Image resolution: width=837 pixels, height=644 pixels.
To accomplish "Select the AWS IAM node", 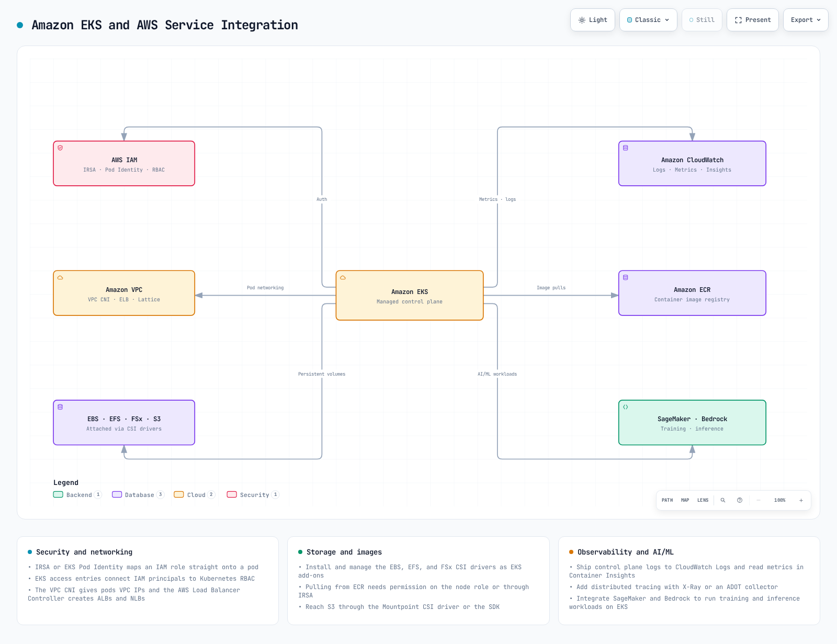I will pos(124,163).
